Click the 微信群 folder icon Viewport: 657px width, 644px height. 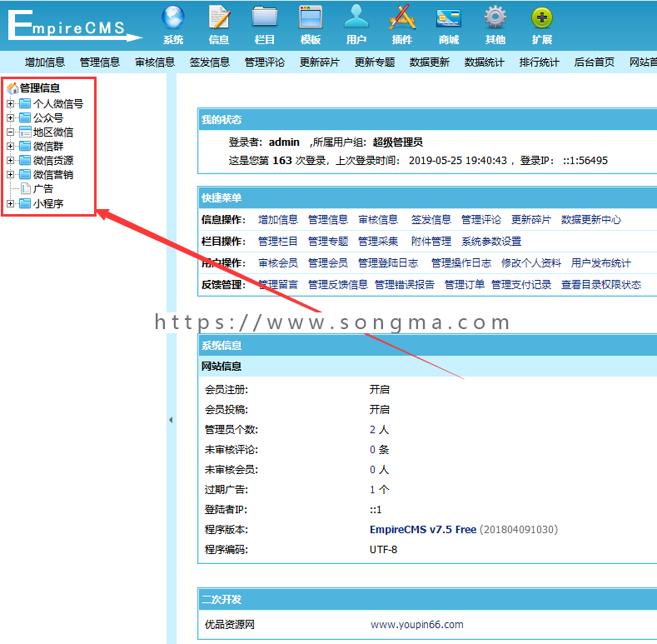(25, 147)
